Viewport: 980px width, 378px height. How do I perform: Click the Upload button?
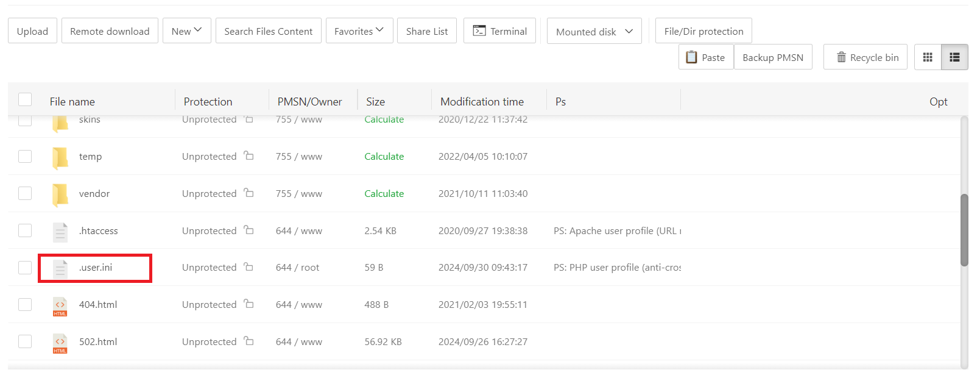pos(32,31)
